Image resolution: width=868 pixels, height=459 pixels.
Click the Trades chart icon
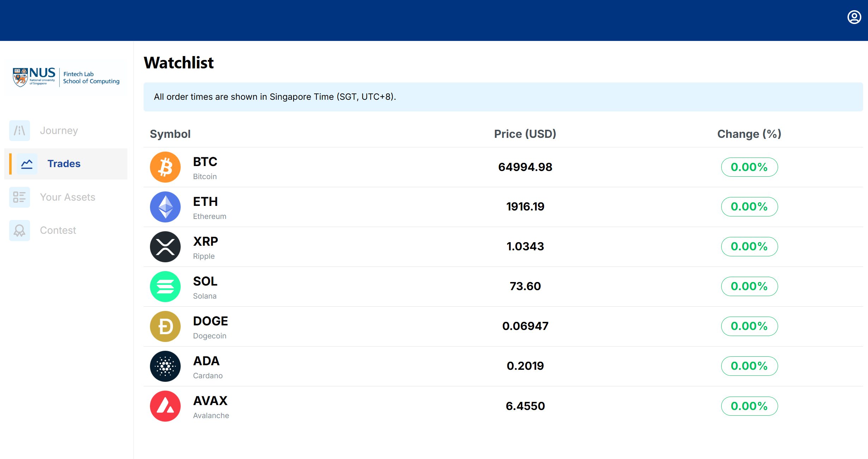(x=27, y=164)
